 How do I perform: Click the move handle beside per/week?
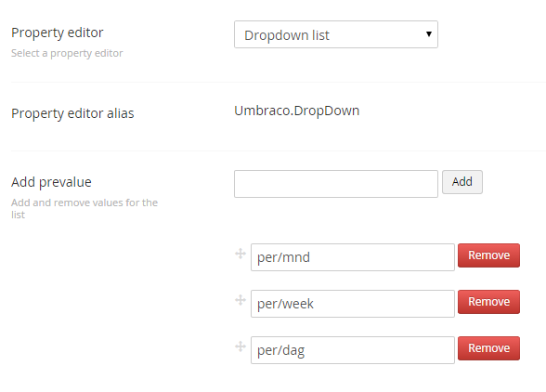click(x=240, y=300)
